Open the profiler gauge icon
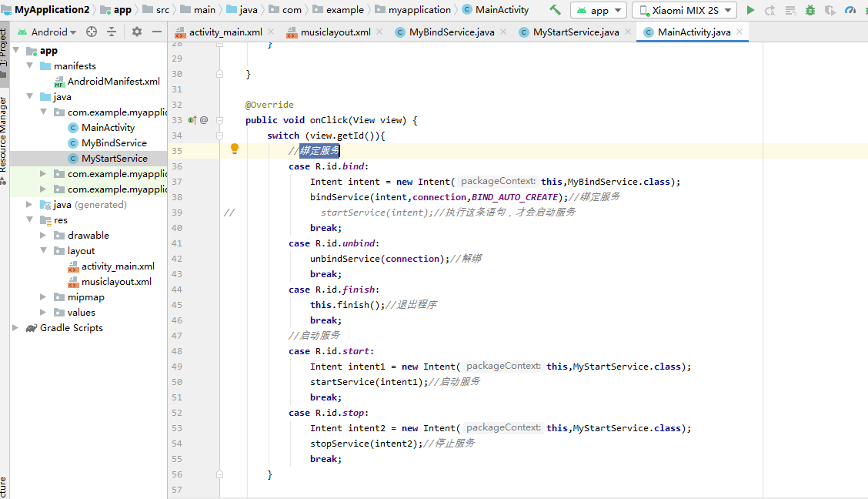Viewport: 868px width, 499px height. (850, 10)
